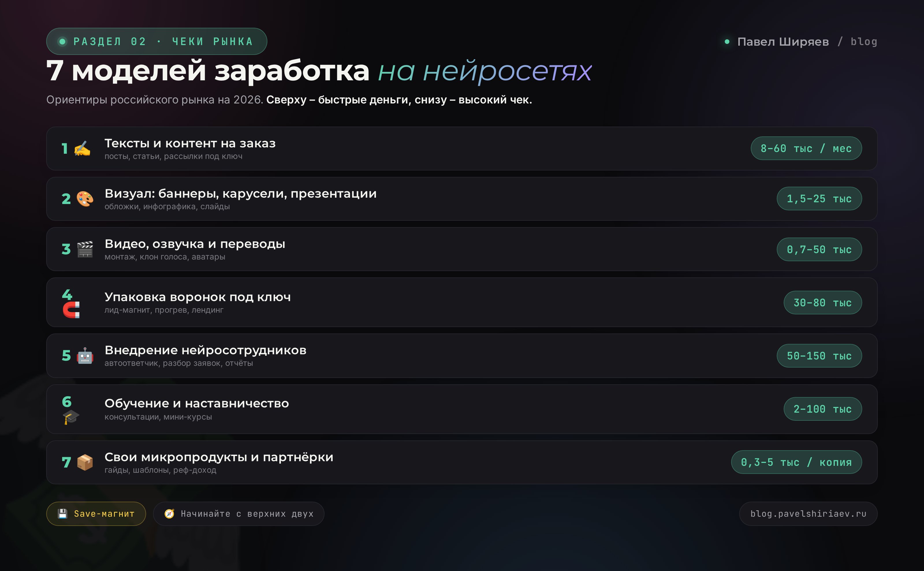924x571 pixels.
Task: Click the floppy disk icon in Save-магнит
Action: [63, 513]
